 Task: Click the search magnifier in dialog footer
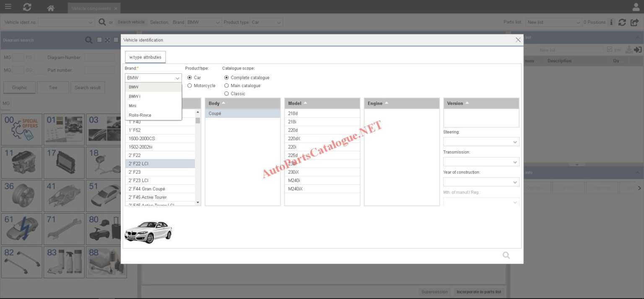(506, 255)
